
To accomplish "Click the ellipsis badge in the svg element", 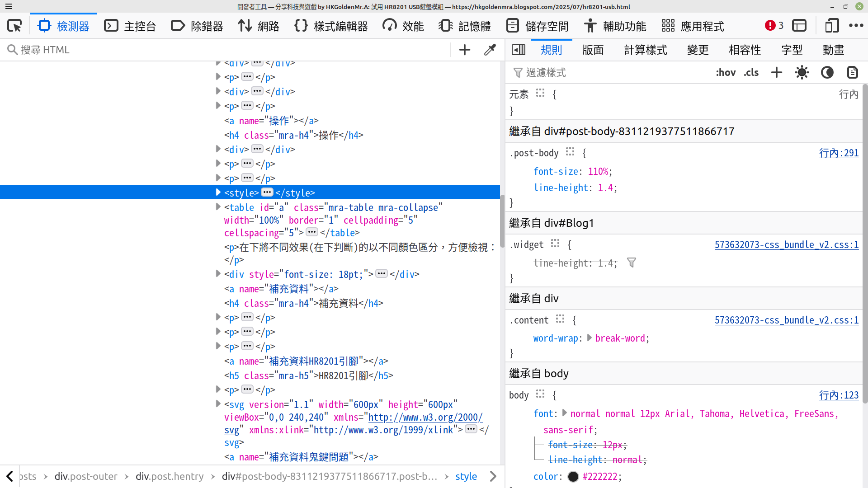I will click(471, 429).
